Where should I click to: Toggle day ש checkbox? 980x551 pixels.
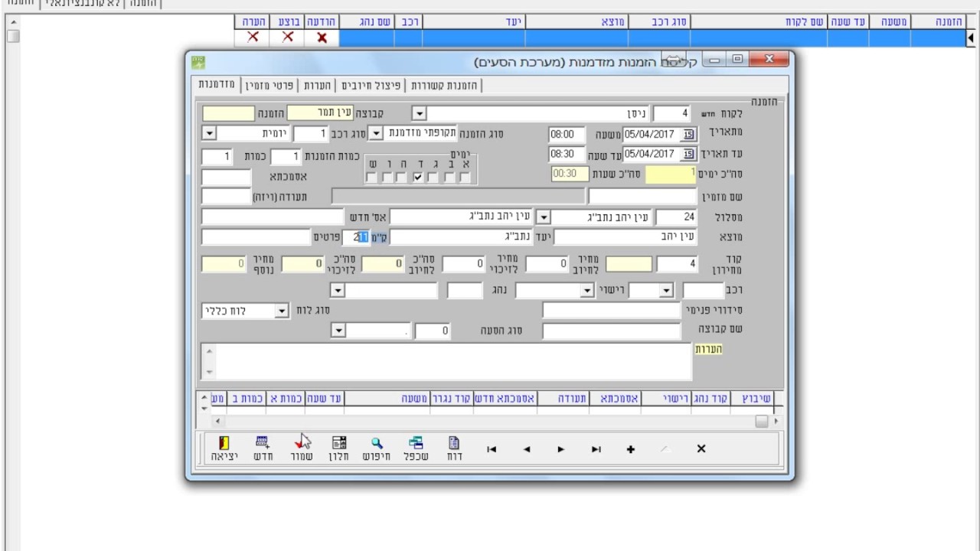(x=371, y=178)
